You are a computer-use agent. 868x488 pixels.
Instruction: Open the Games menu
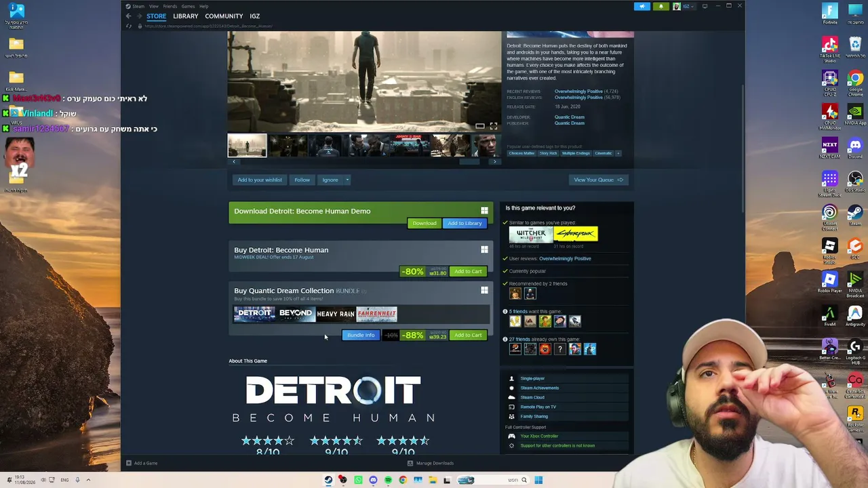click(188, 6)
